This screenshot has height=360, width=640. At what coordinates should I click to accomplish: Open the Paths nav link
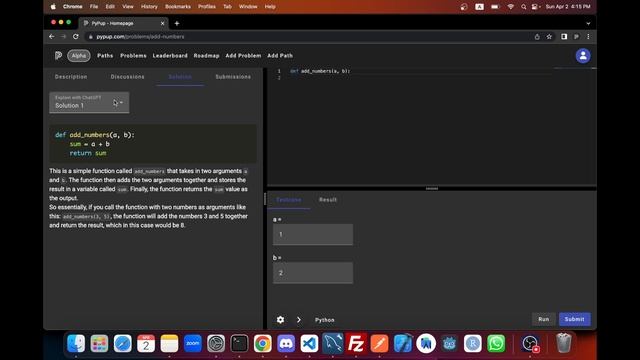pyautogui.click(x=105, y=56)
